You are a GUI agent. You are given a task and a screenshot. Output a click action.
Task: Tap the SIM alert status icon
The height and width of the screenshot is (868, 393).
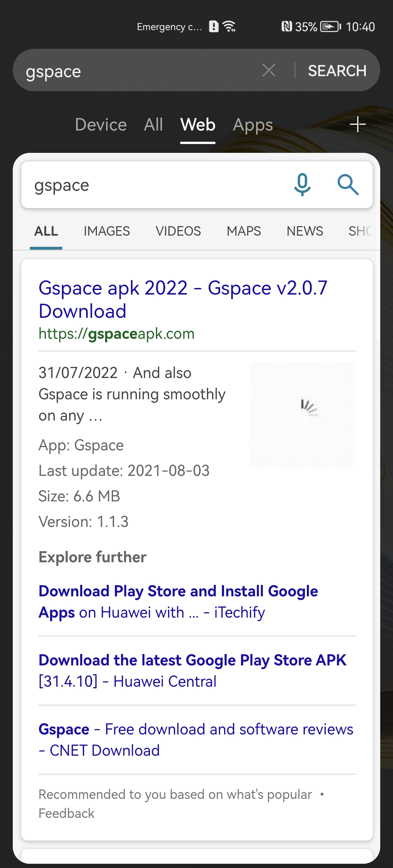[x=214, y=26]
